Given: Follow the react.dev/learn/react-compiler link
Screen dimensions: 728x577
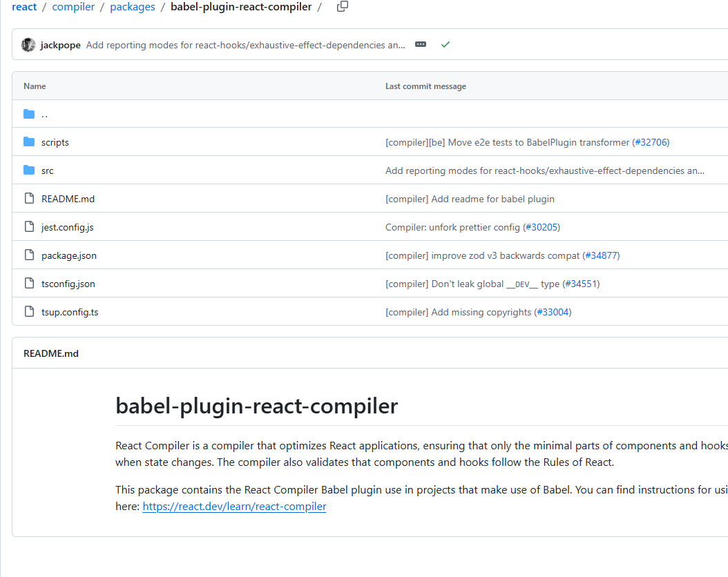Looking at the screenshot, I should pyautogui.click(x=234, y=507).
